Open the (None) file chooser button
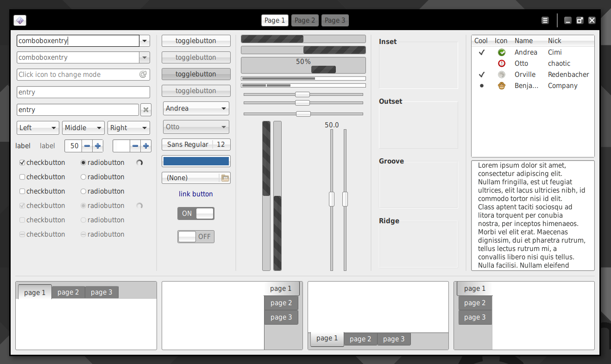611x364 pixels. coord(196,178)
